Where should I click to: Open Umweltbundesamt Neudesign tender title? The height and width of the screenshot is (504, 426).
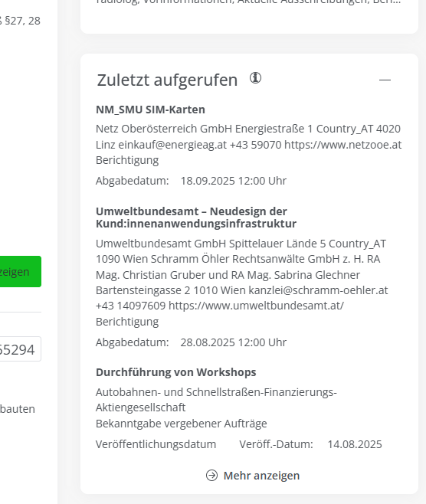tap(196, 218)
